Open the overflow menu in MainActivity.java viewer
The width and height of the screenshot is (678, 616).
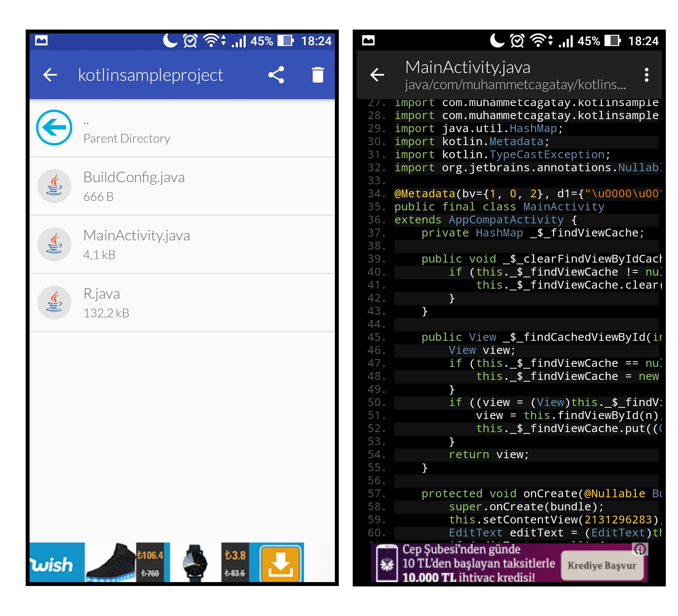click(647, 74)
